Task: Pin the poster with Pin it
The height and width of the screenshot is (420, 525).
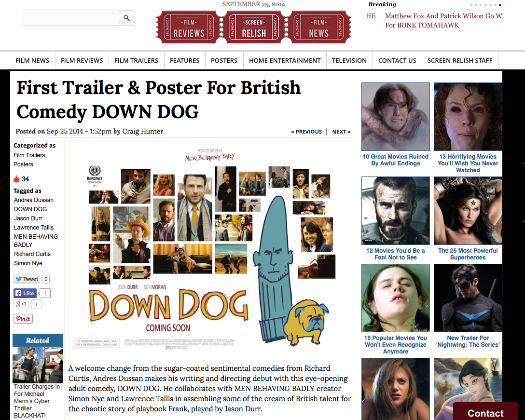Action: [x=23, y=319]
